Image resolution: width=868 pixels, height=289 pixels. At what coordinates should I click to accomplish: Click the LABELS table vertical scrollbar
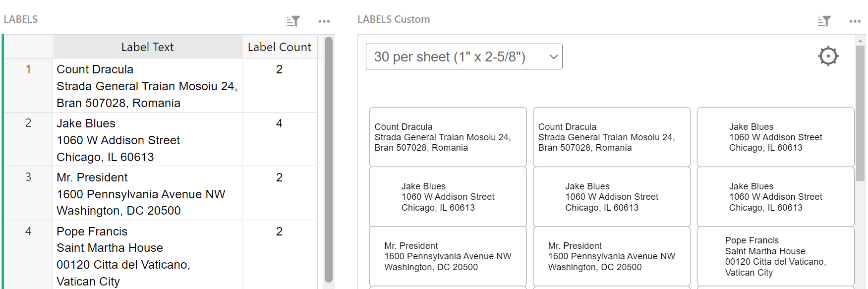[328, 159]
